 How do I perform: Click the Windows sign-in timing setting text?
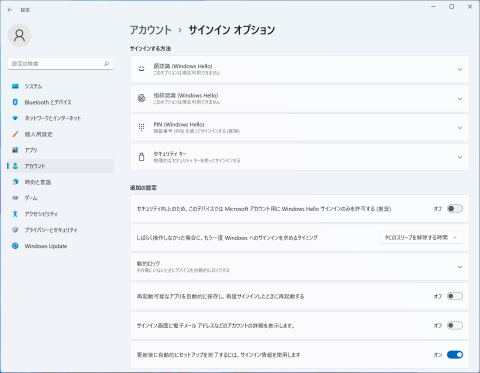click(227, 238)
